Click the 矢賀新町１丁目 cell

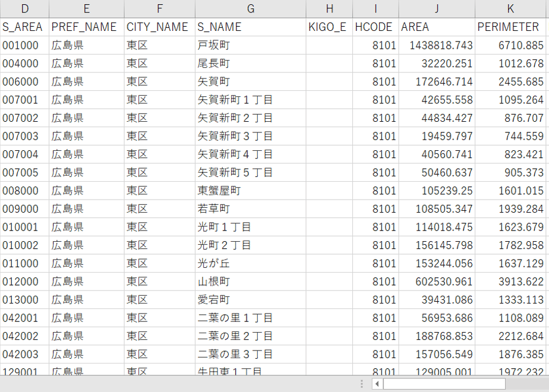point(251,100)
